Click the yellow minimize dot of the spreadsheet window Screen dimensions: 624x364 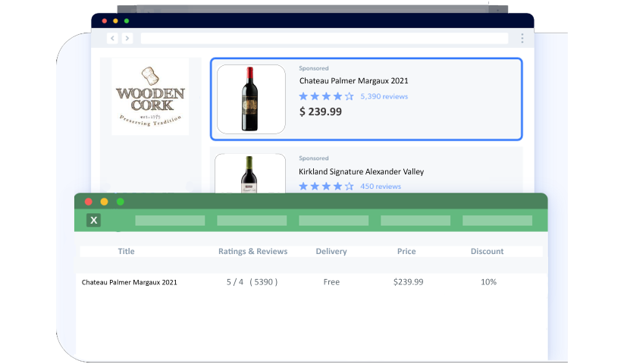(x=105, y=202)
